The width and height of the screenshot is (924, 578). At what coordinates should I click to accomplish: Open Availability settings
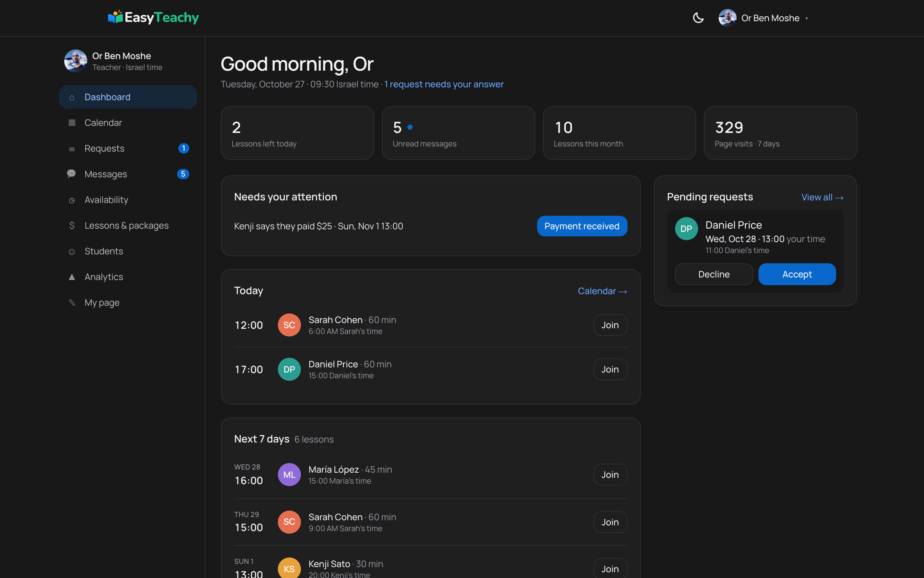pyautogui.click(x=128, y=199)
